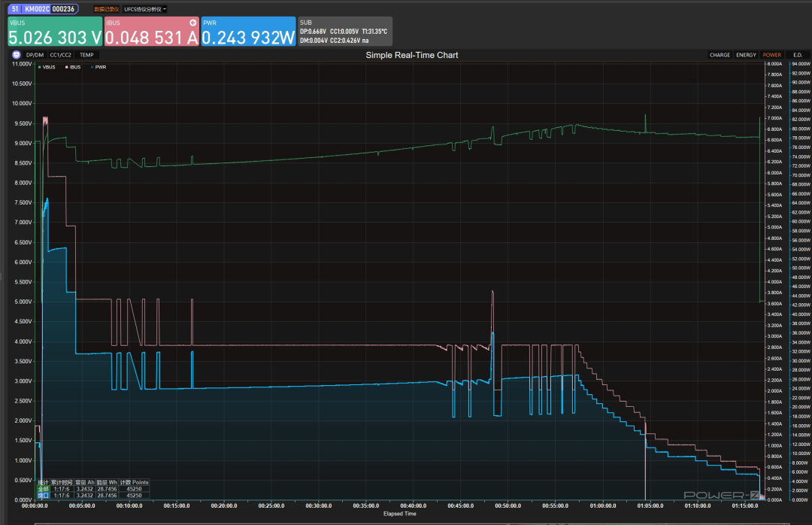
Task: Click the 计数 Points column header
Action: point(134,482)
